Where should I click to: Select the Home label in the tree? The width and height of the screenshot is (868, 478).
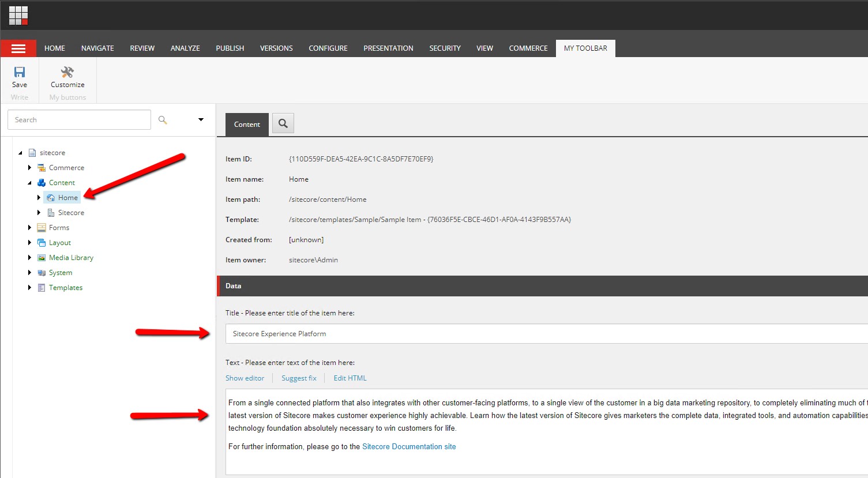pos(68,198)
